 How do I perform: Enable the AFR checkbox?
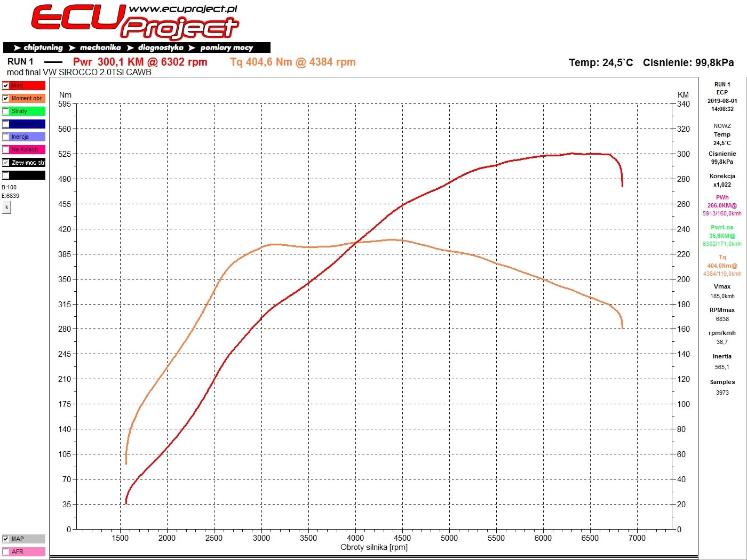6,551
